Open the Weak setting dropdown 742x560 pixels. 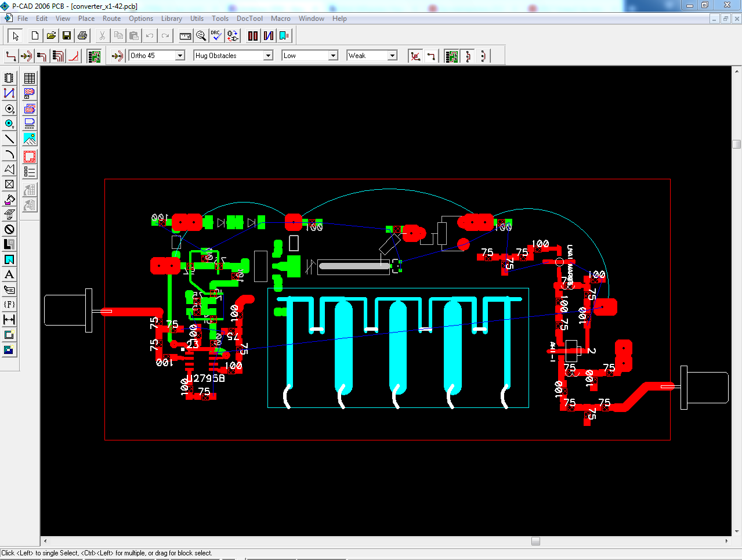392,56
